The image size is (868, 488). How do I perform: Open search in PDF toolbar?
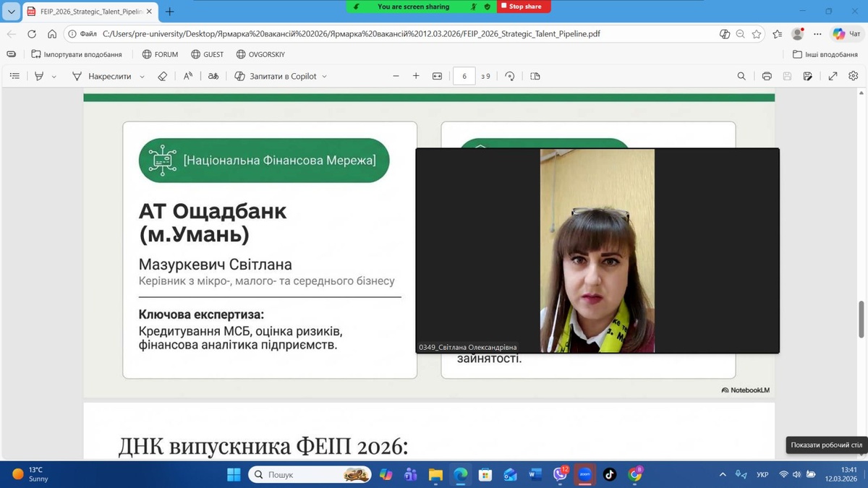tap(741, 76)
